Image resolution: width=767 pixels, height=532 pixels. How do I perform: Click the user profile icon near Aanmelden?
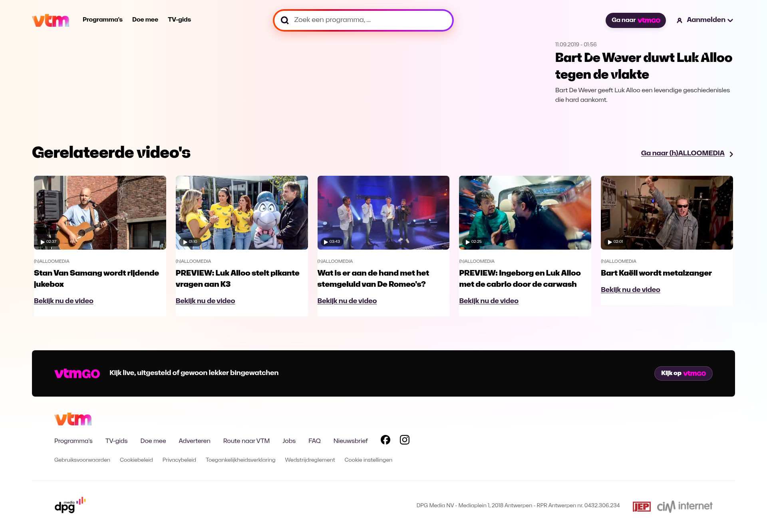pos(679,20)
